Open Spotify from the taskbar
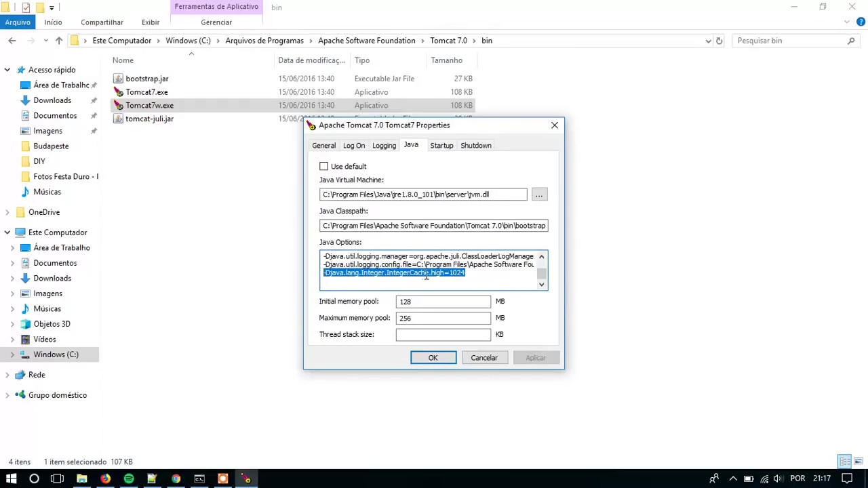This screenshot has height=488, width=868. [x=129, y=479]
